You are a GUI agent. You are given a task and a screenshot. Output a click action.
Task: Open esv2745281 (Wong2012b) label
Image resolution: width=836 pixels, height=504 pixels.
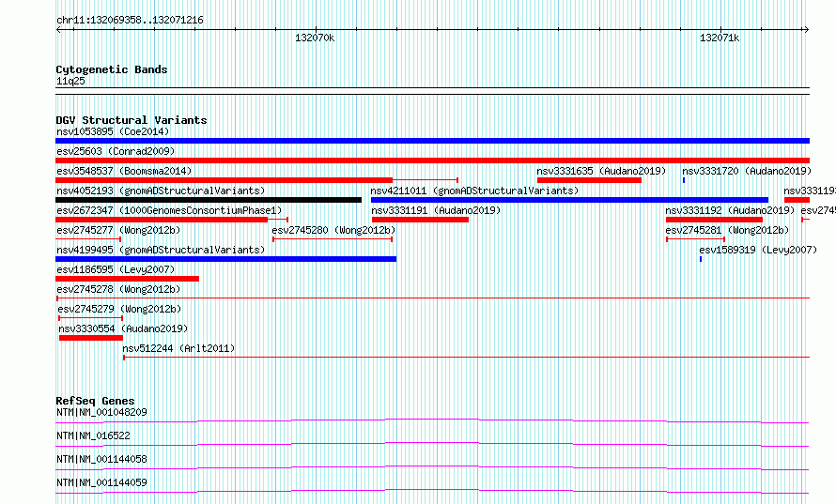[727, 230]
